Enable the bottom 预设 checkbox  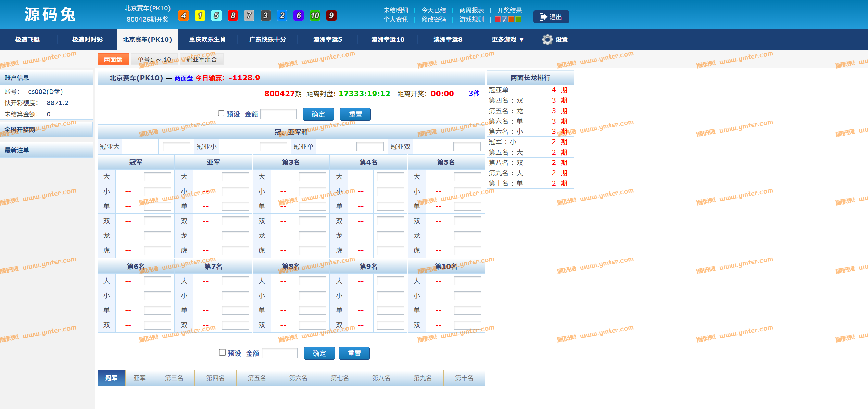click(222, 352)
